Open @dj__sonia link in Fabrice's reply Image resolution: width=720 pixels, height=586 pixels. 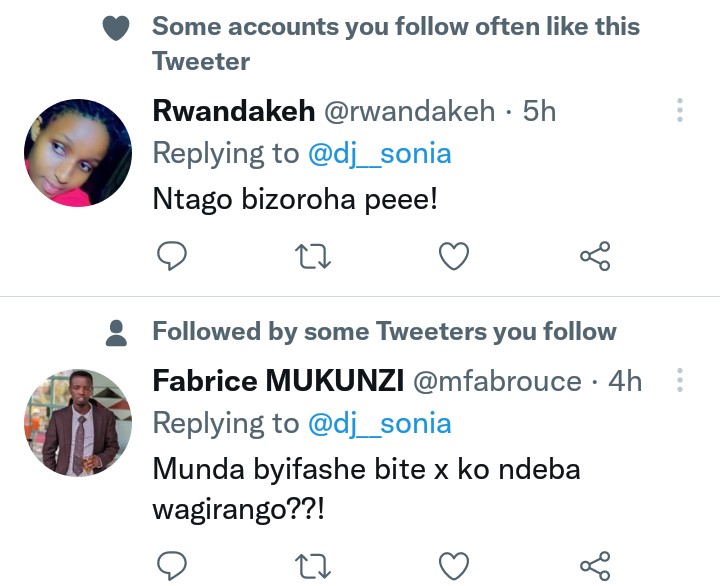point(380,423)
